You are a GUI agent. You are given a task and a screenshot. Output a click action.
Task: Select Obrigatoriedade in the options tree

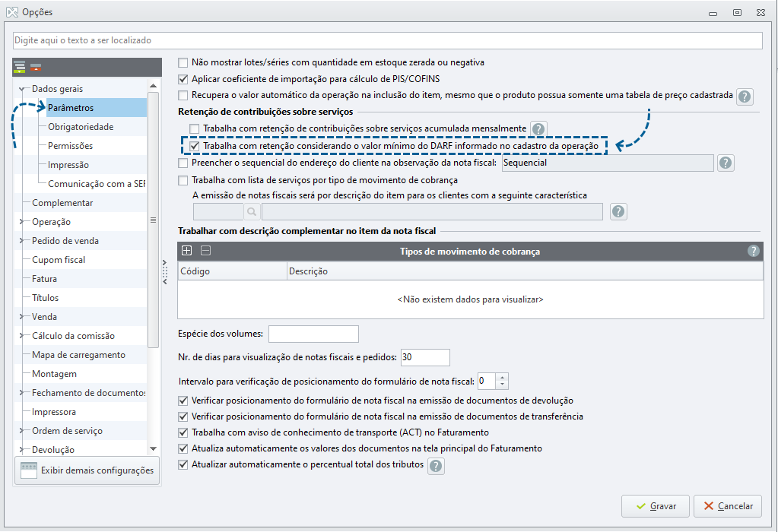tap(81, 127)
